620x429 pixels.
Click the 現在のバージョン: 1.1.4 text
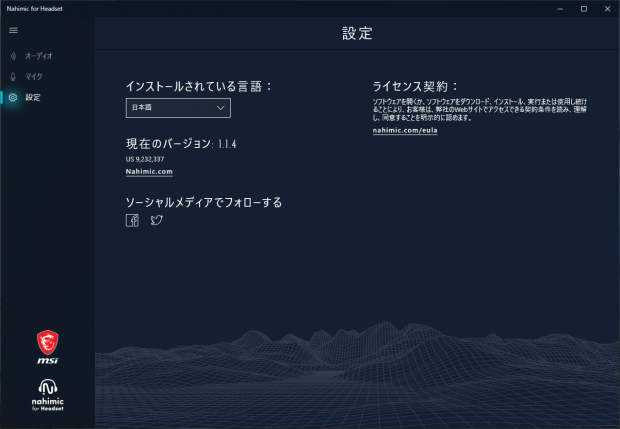[x=181, y=144]
